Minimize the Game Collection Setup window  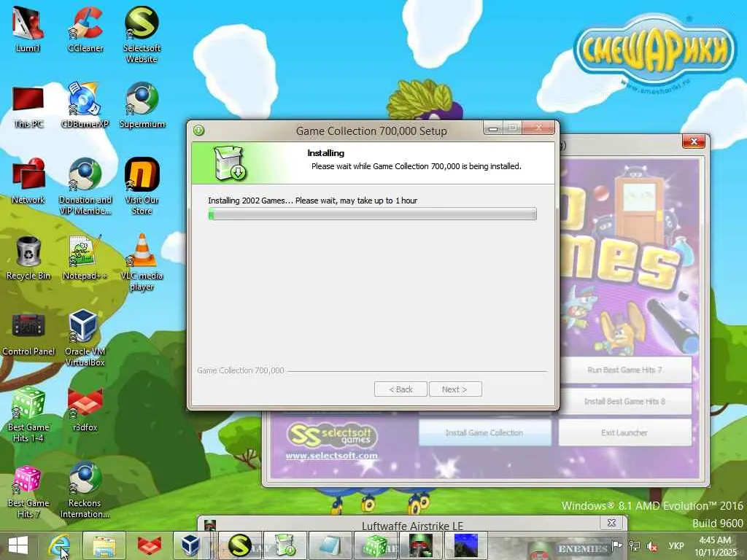493,128
